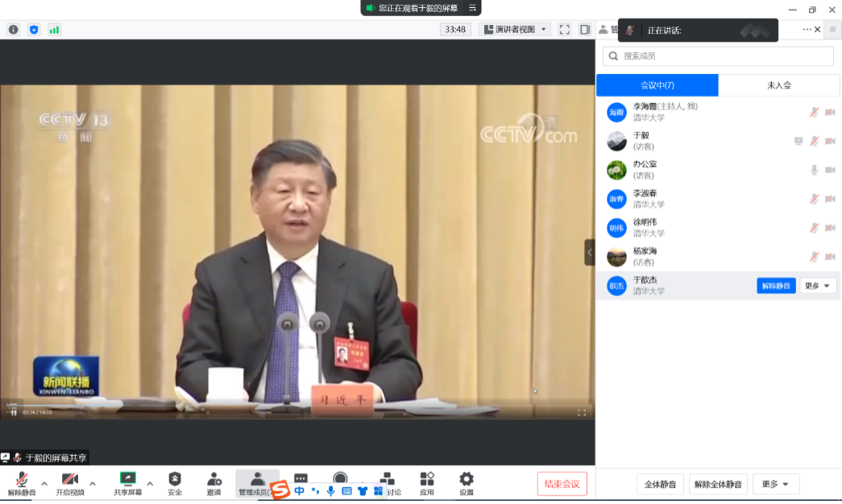
Task: Pause the shared video playback
Action: coord(14,412)
